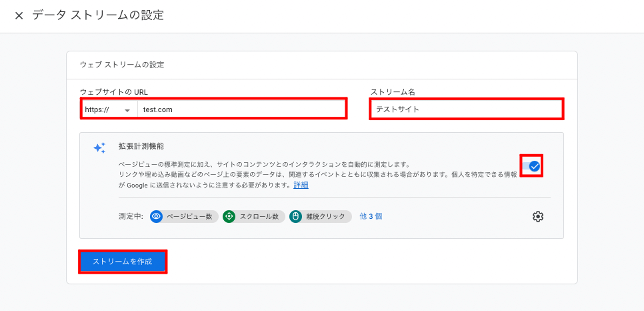Click the stream name field with テストサイト
The image size is (644, 311).
pos(466,109)
